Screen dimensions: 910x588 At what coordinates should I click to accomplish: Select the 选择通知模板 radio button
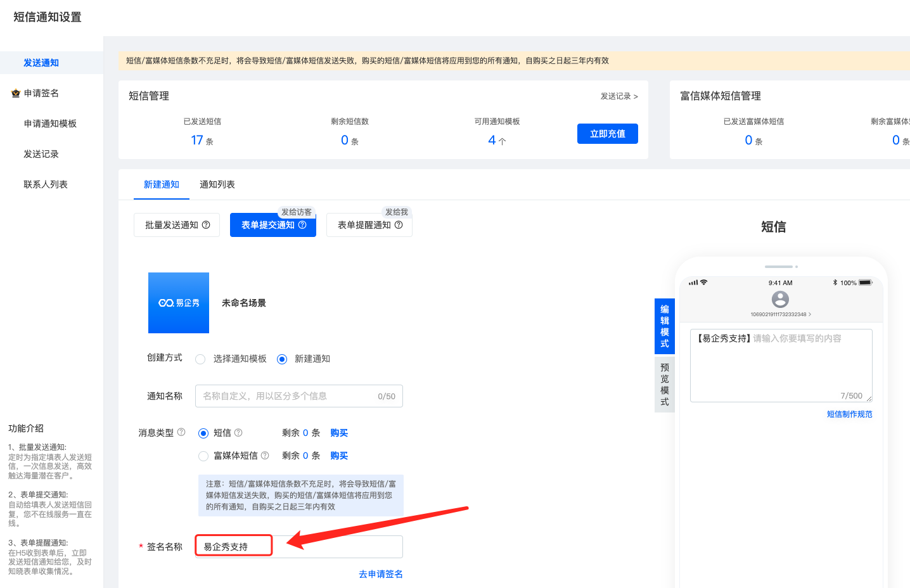[x=200, y=359]
